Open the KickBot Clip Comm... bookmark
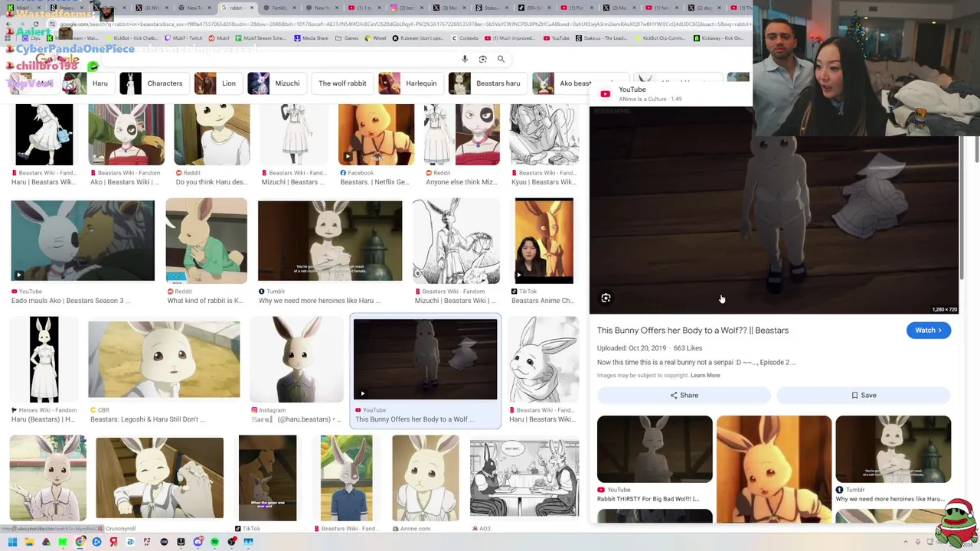 [660, 37]
